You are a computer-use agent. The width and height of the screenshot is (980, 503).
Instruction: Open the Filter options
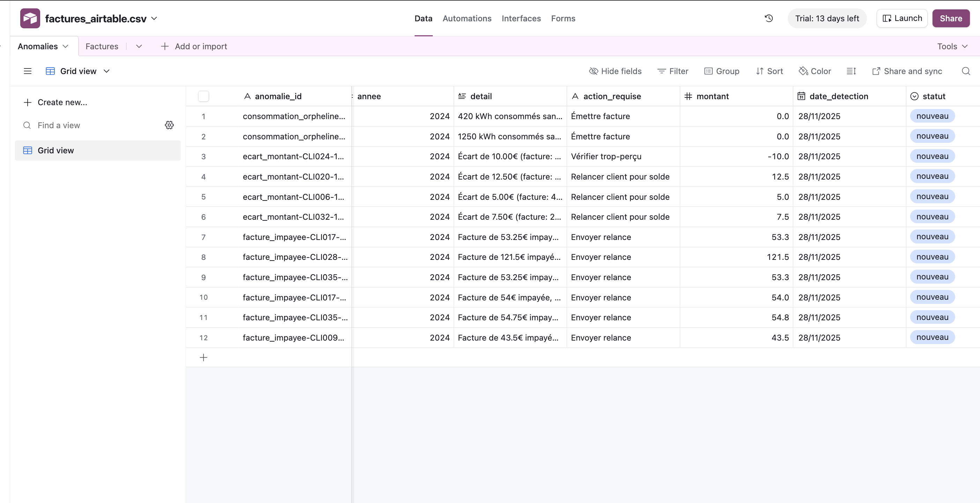(x=673, y=71)
